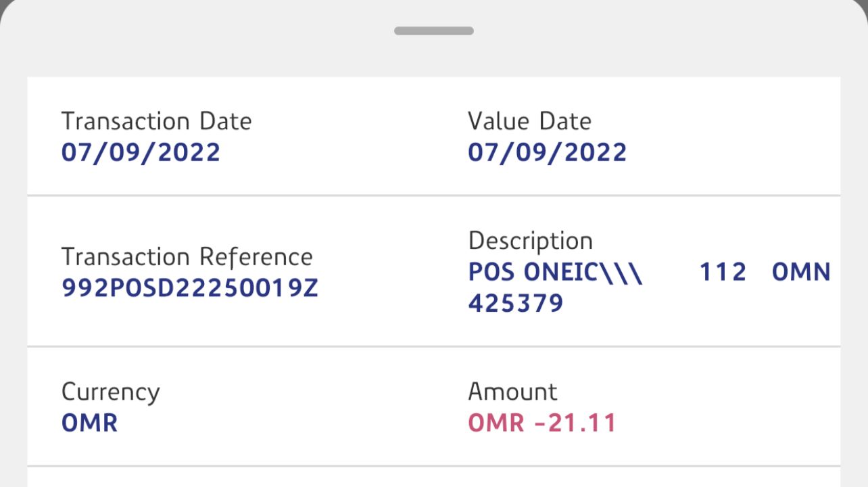Tap the OMN code in description
The image size is (868, 487).
[801, 273]
